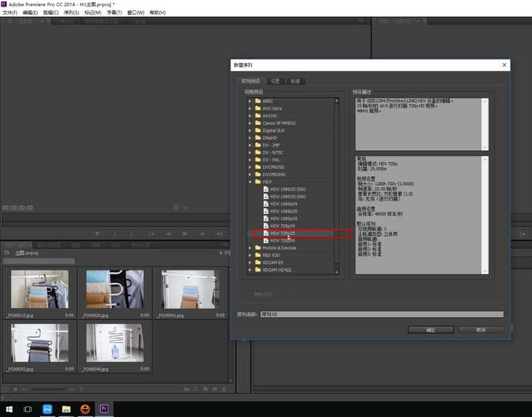Click the 取消 button
532x417 pixels.
[x=481, y=330]
